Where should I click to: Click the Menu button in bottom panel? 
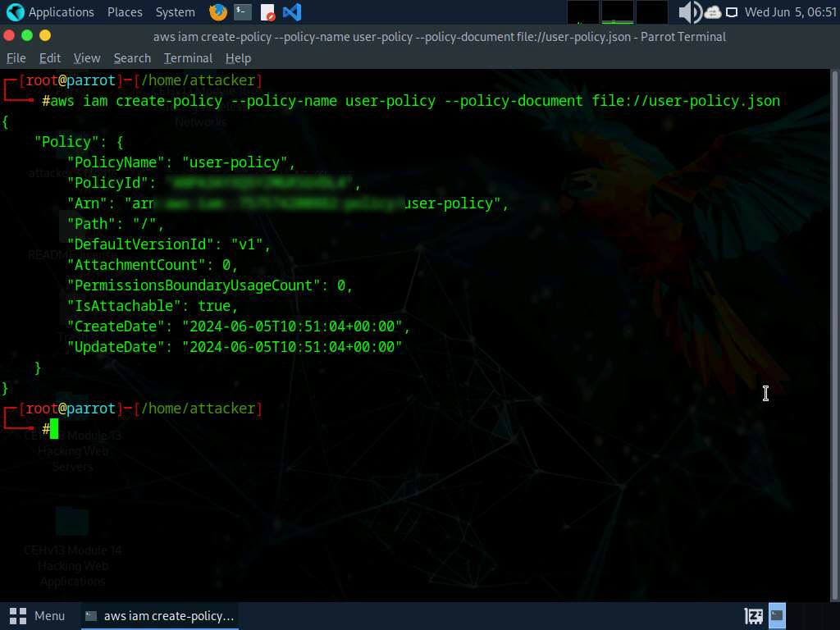[x=38, y=615]
